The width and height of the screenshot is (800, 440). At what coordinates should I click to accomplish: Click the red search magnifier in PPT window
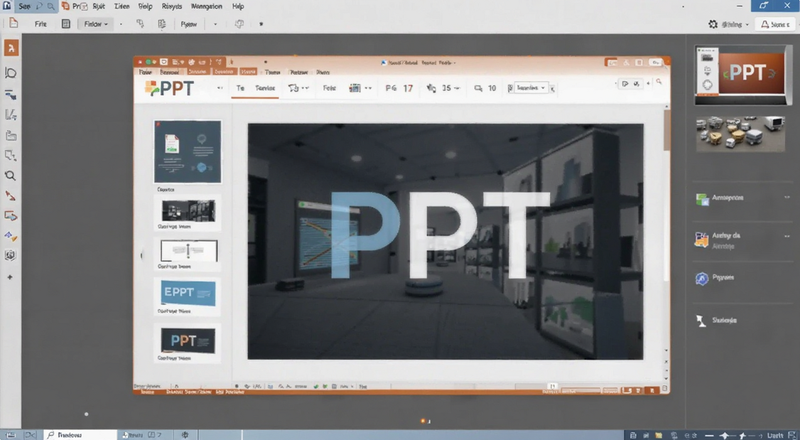tap(659, 82)
